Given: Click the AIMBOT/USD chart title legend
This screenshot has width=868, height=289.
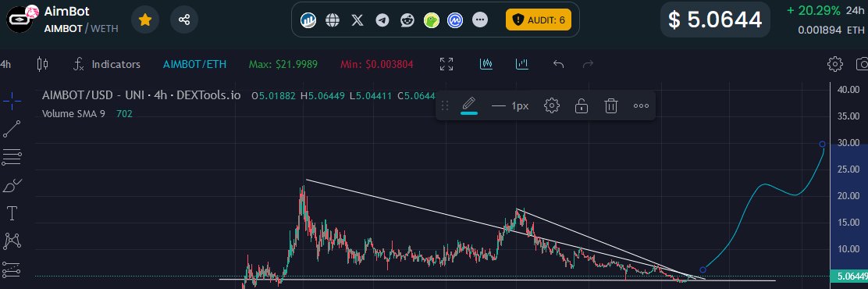Looking at the screenshot, I should (142, 95).
